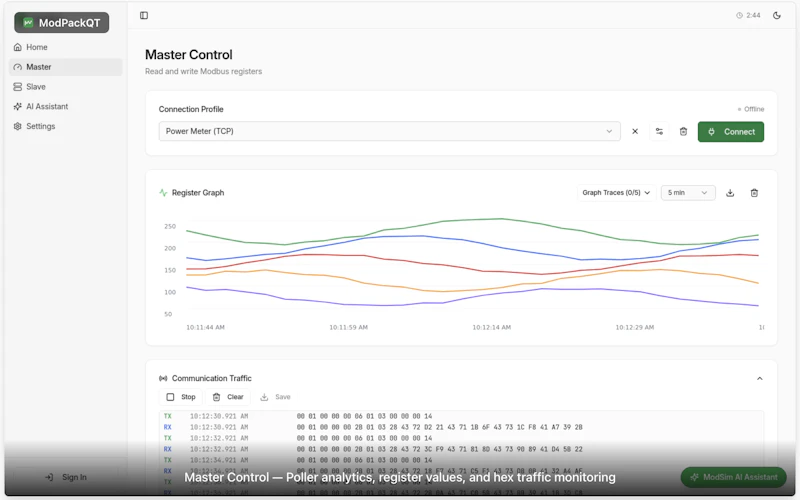Select Master in the sidebar navigation
Screen dimensions: 800x500
(x=65, y=67)
